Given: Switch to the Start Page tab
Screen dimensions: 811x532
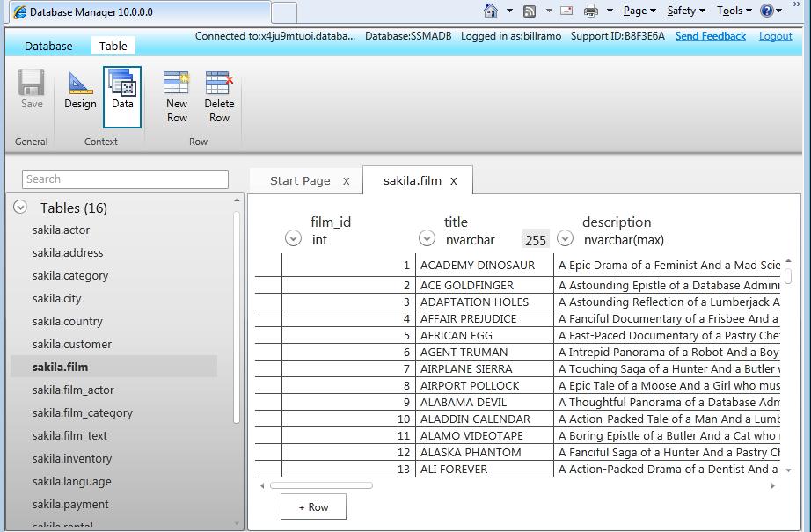Looking at the screenshot, I should [x=299, y=180].
